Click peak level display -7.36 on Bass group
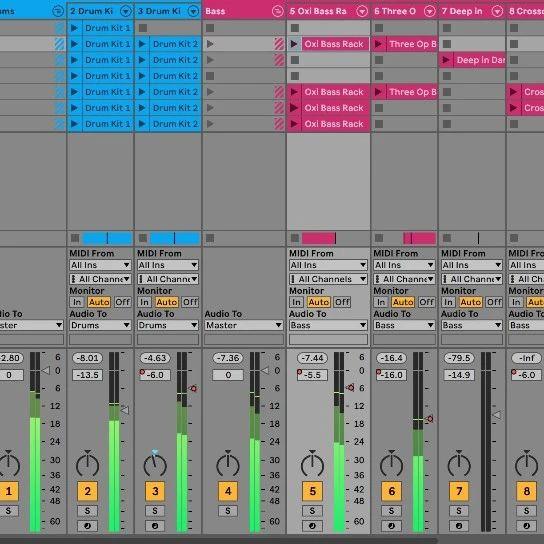The width and height of the screenshot is (544, 544). click(x=228, y=358)
